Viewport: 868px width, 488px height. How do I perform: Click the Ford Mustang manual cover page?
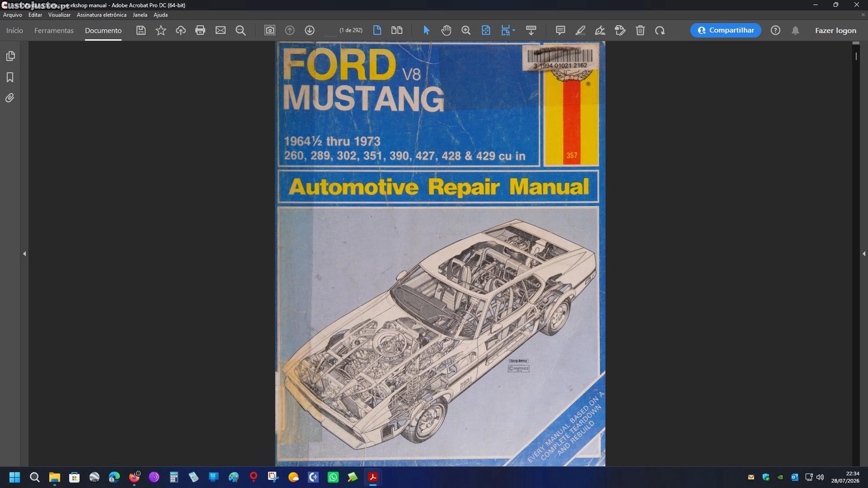[x=440, y=254]
